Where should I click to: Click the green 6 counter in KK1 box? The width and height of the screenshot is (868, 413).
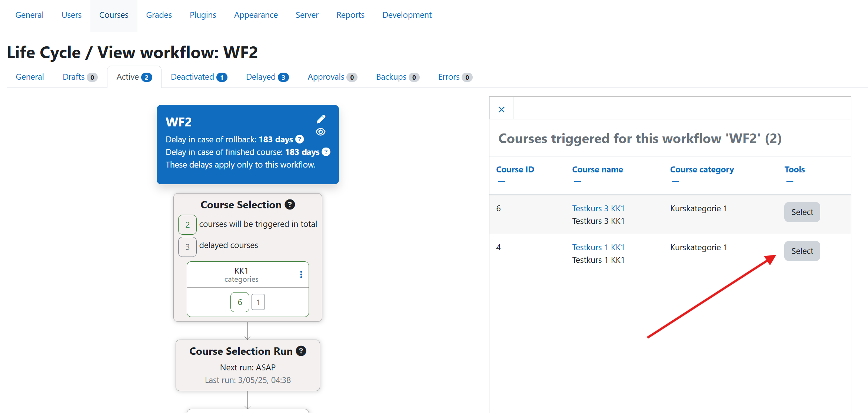(240, 302)
